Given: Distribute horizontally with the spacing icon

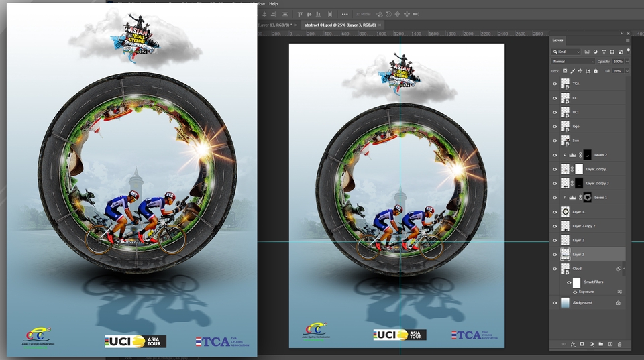Looking at the screenshot, I should click(x=329, y=14).
